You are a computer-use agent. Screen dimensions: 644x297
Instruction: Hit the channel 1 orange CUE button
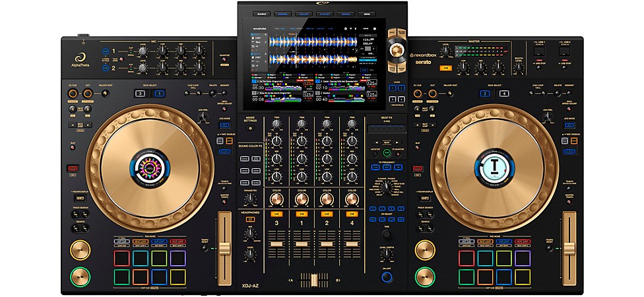coord(302,214)
